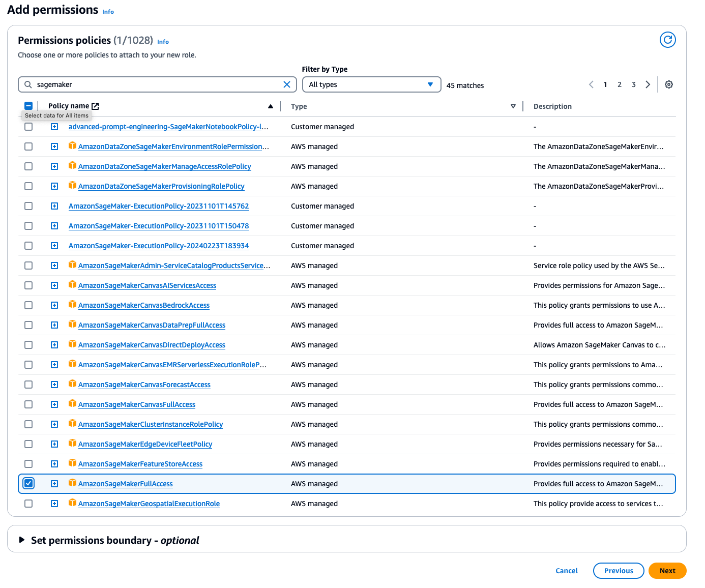
Task: Expand AmazonDataZoneSageMakerProvisioningRolePolicy row details
Action: coord(54,186)
